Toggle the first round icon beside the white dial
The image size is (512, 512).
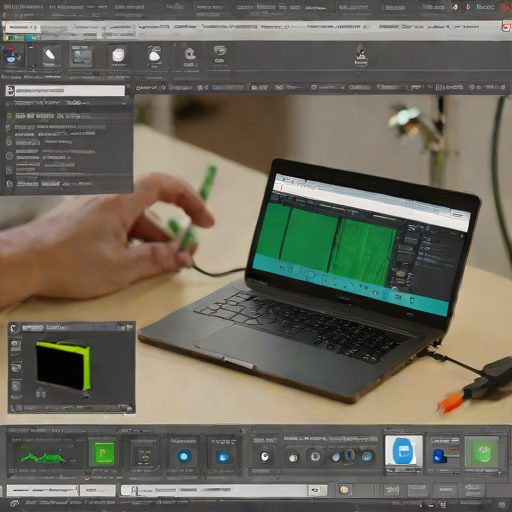(293, 457)
